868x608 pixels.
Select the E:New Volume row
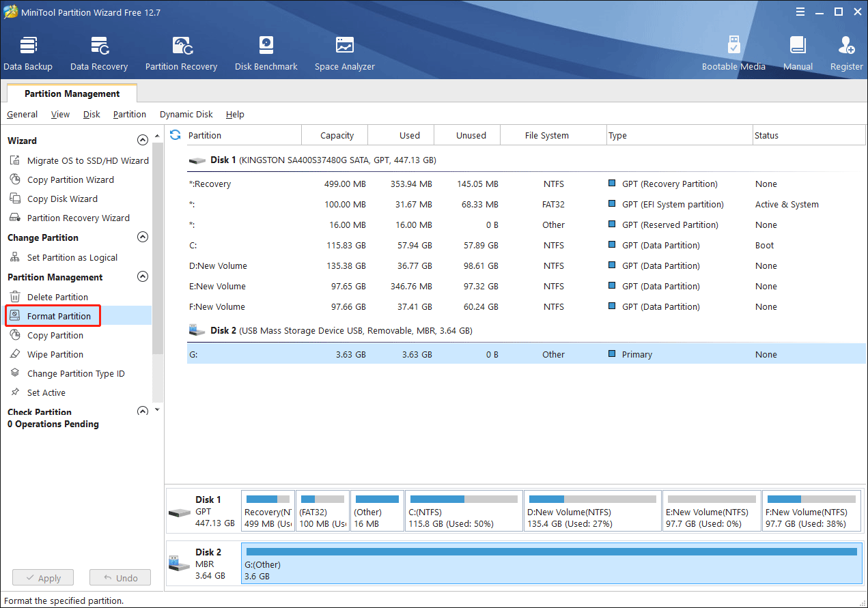pos(526,286)
